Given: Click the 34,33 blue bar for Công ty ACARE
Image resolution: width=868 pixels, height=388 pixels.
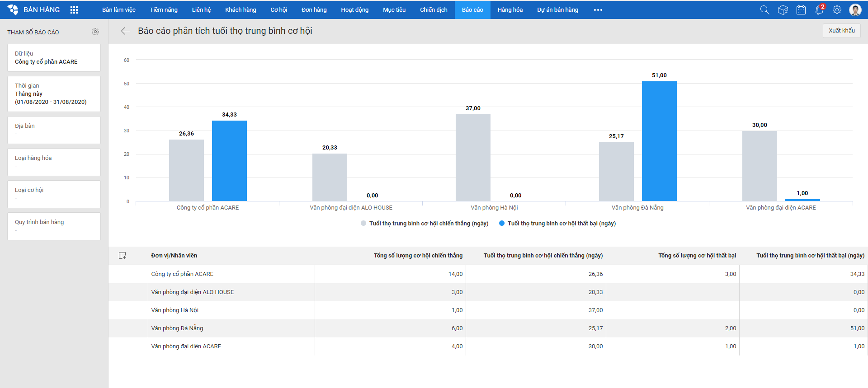Looking at the screenshot, I should 229,161.
